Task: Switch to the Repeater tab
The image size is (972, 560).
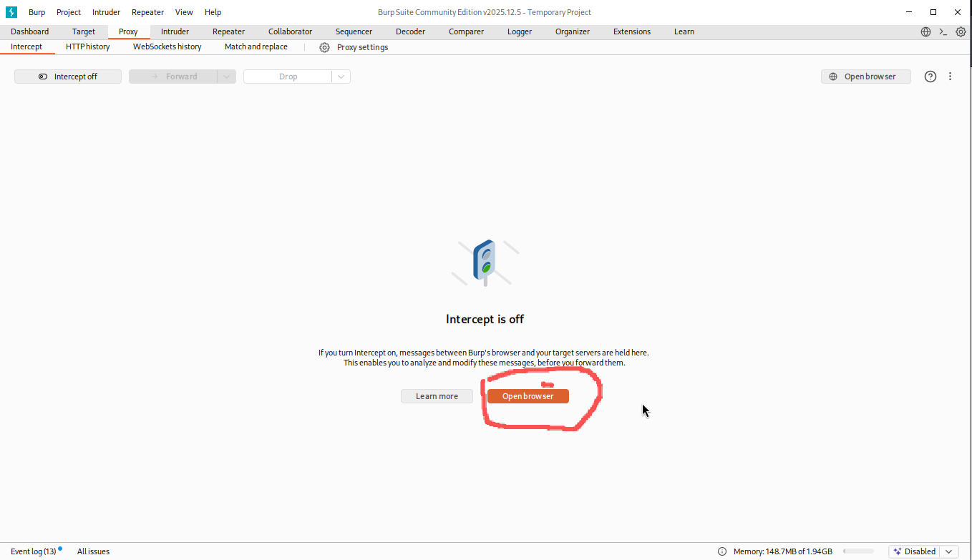Action: [228, 31]
